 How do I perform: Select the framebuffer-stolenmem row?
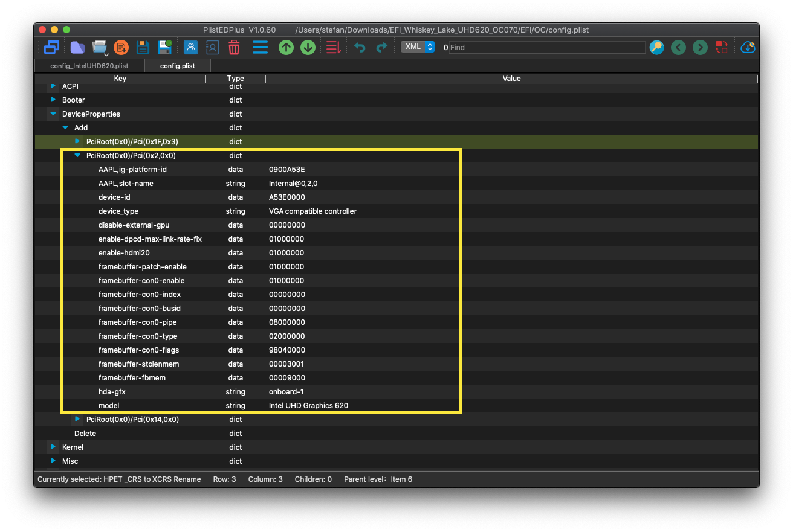(138, 364)
